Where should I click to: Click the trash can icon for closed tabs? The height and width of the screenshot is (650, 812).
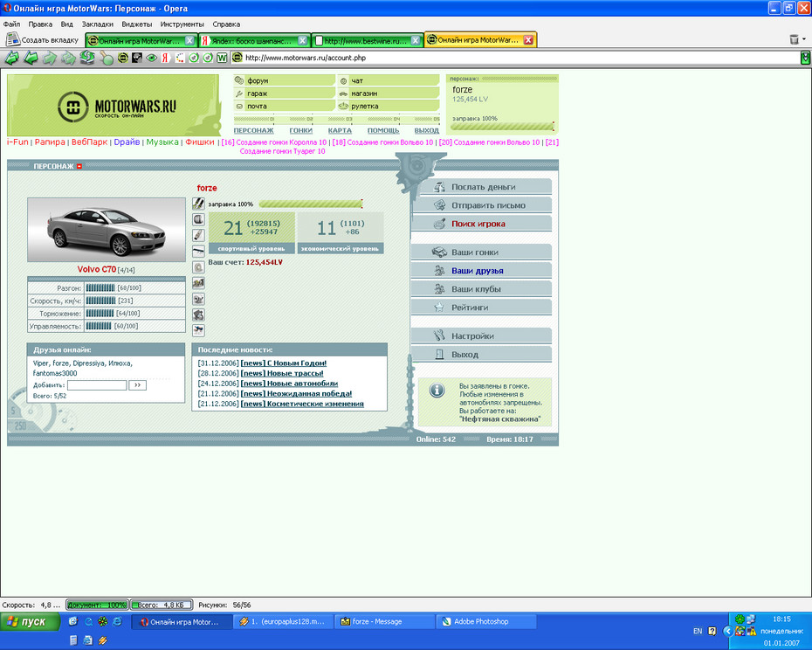click(x=793, y=39)
